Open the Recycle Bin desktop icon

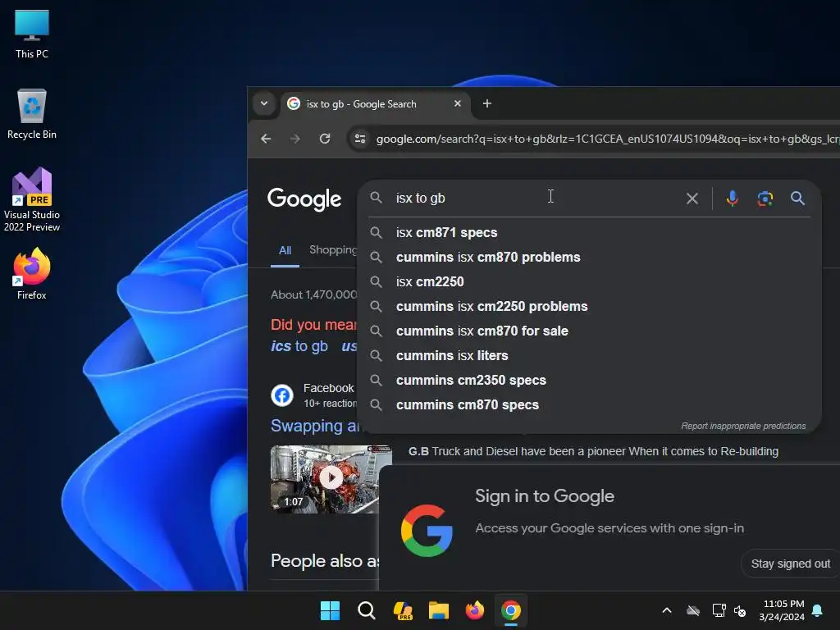[32, 114]
